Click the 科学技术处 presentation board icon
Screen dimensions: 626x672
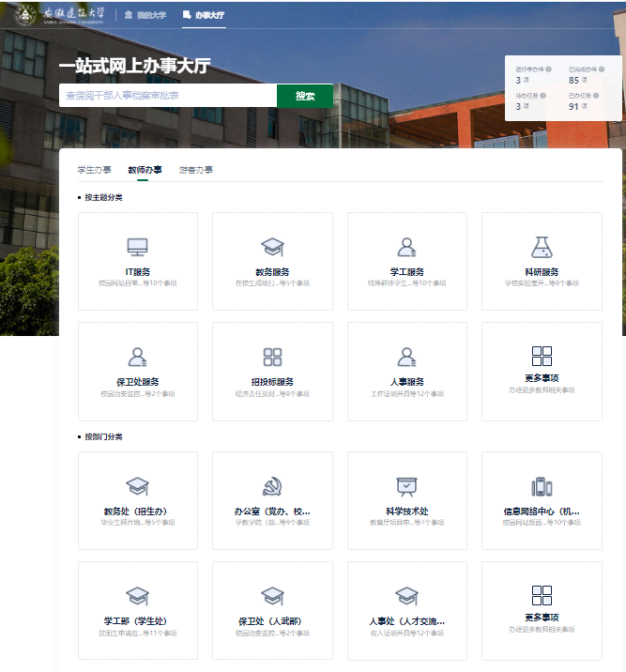click(406, 486)
